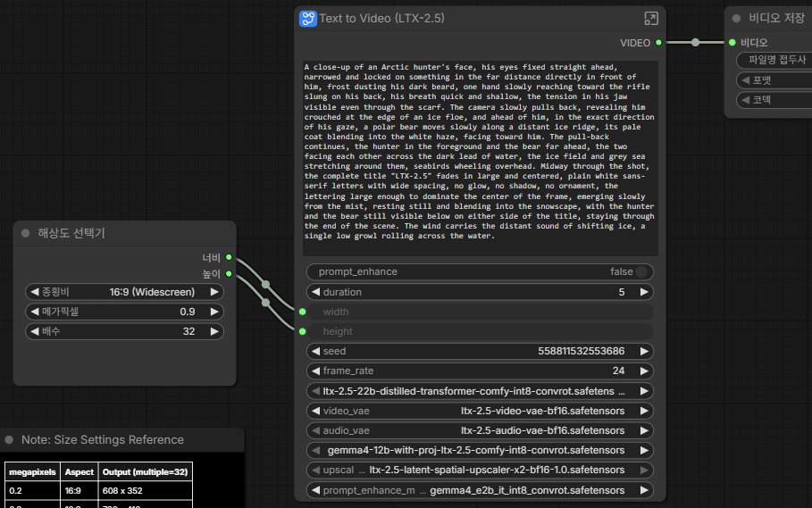This screenshot has width=812, height=508.
Task: Click the 파일명 접두사 field
Action: tap(774, 60)
